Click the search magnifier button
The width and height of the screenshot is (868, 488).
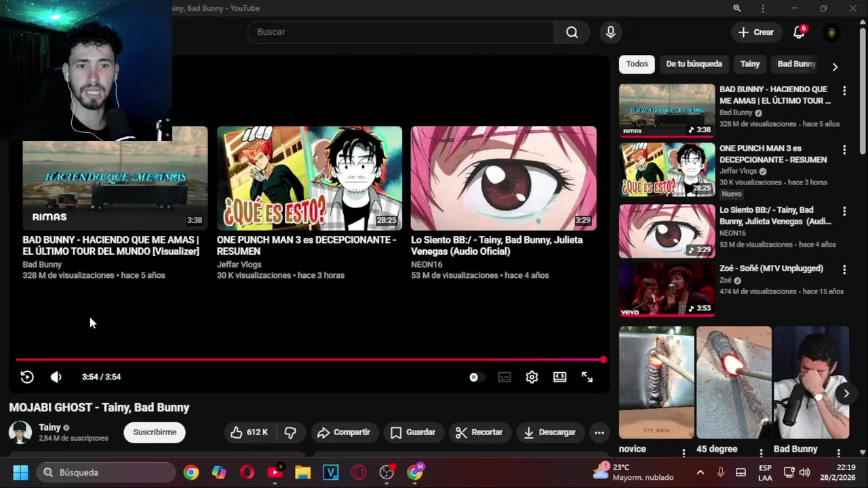pyautogui.click(x=572, y=32)
